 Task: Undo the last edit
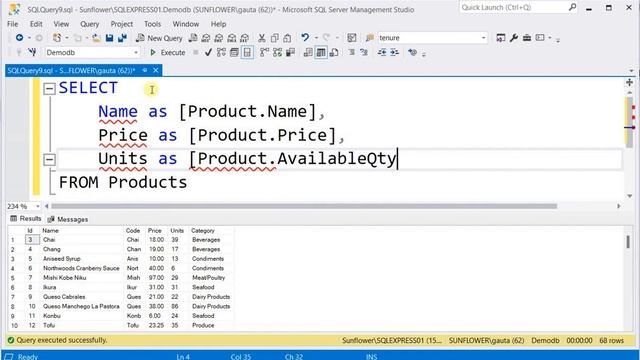[305, 38]
